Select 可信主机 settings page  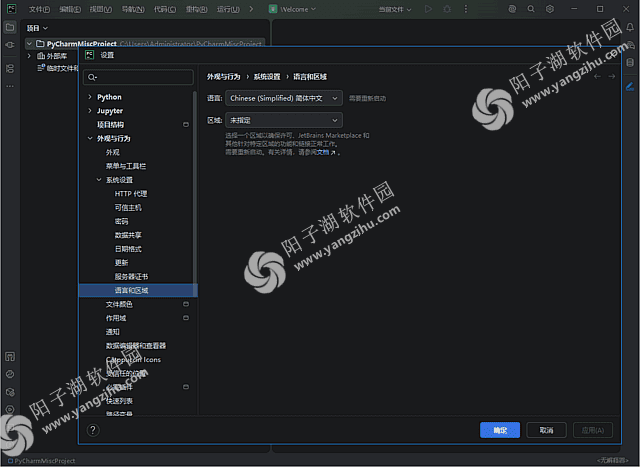click(128, 207)
